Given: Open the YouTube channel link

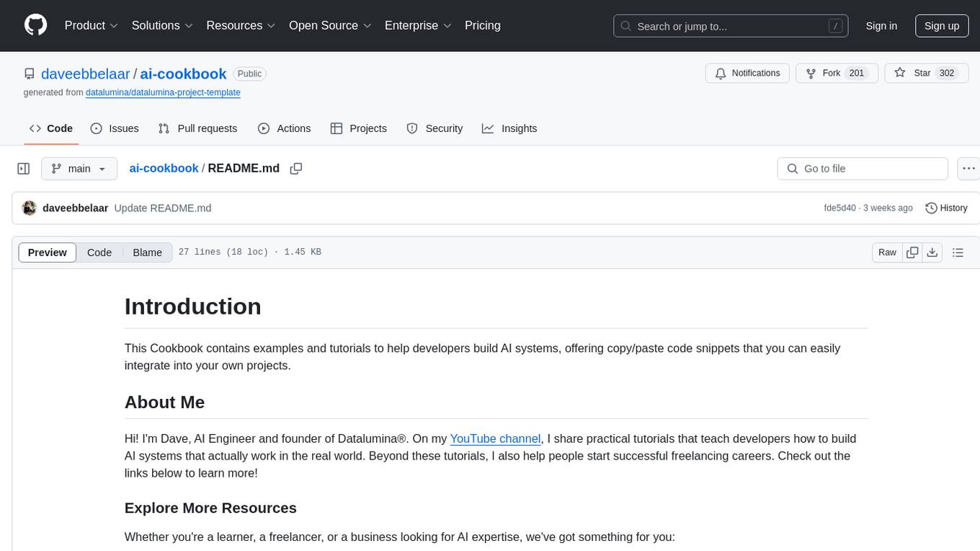Looking at the screenshot, I should coord(495,438).
